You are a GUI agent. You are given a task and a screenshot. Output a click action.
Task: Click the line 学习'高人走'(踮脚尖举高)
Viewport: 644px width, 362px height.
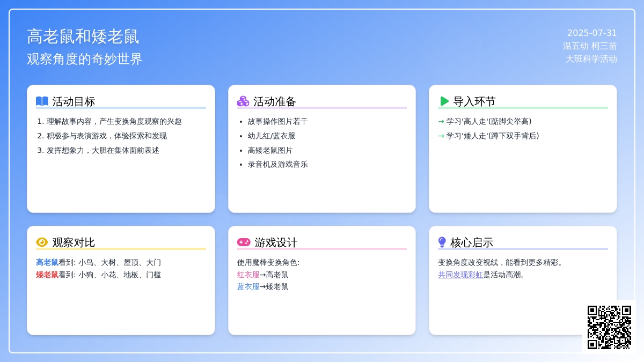tap(489, 121)
